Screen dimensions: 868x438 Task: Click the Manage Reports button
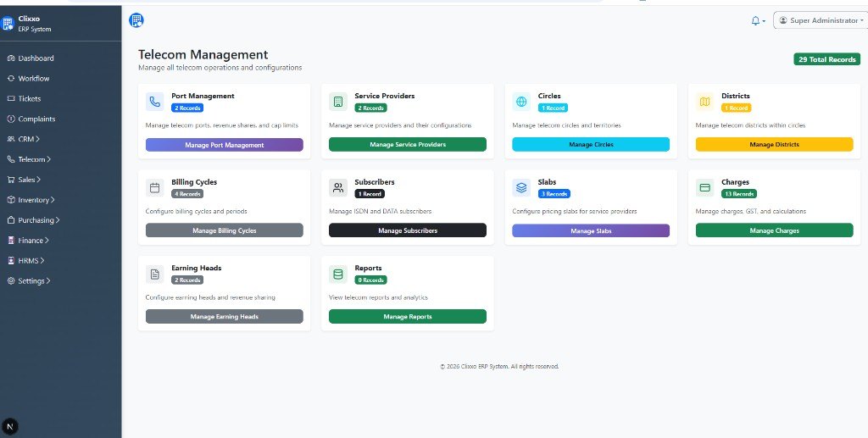pyautogui.click(x=408, y=316)
